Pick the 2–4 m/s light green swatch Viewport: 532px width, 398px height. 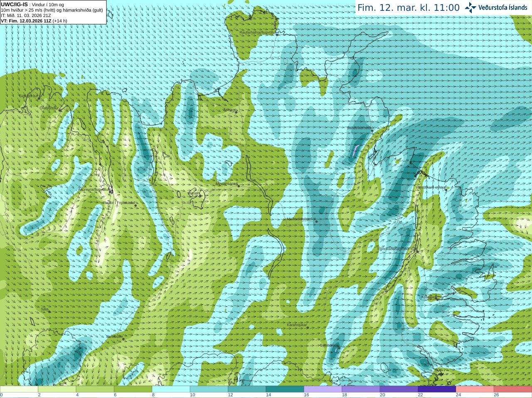tap(57, 389)
